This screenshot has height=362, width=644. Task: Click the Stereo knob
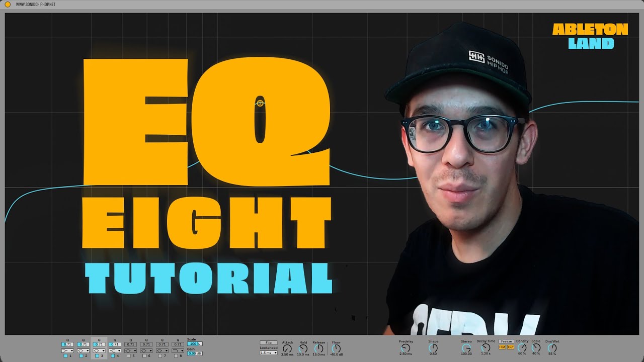pyautogui.click(x=466, y=347)
